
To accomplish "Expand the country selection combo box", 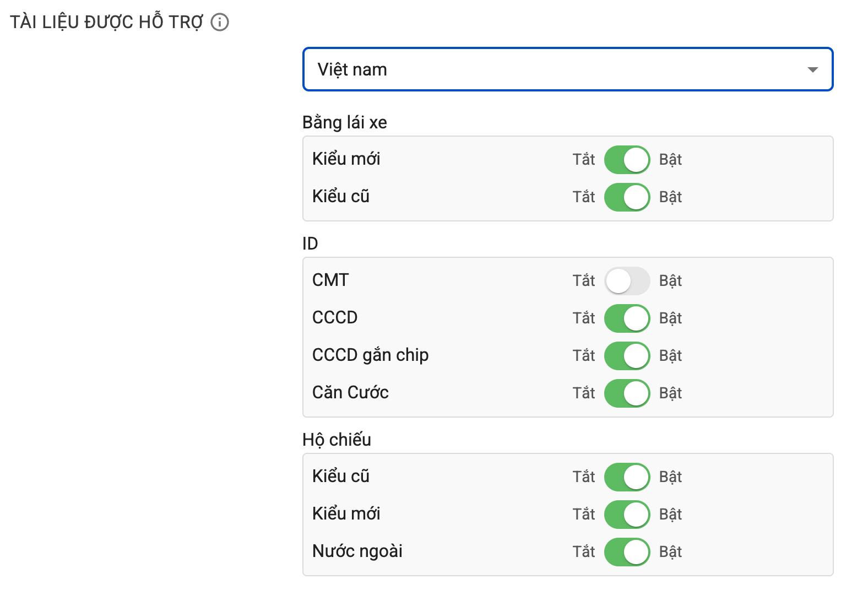I will 567,69.
